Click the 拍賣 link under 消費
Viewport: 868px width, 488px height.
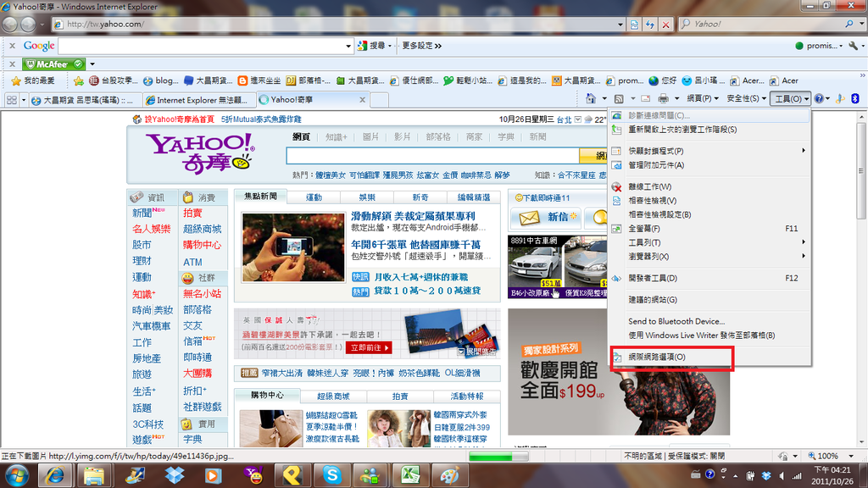[x=192, y=213]
